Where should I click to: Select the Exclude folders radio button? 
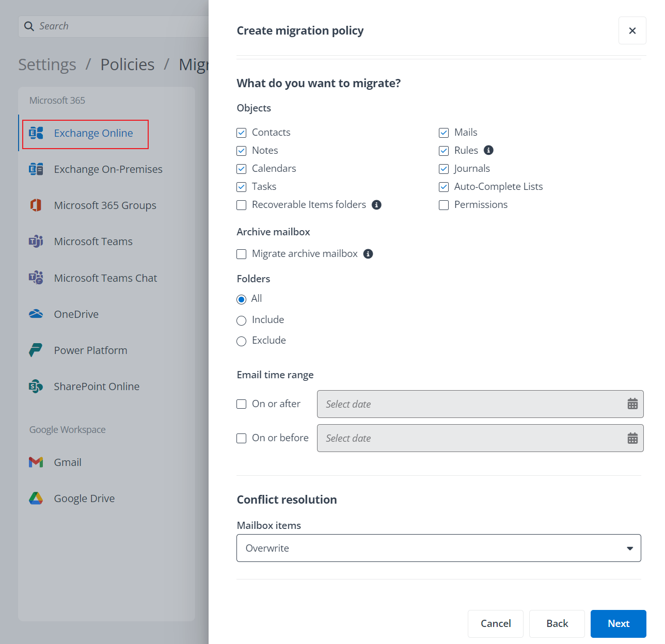coord(241,341)
